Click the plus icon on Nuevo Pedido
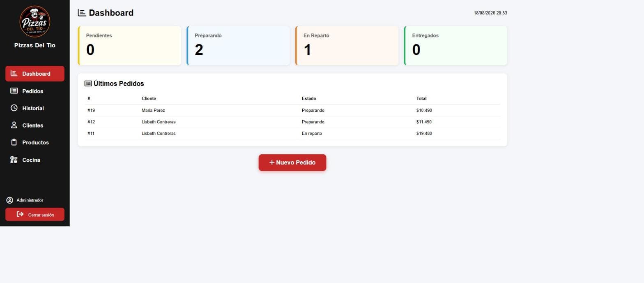Image resolution: width=644 pixels, height=283 pixels. point(271,162)
